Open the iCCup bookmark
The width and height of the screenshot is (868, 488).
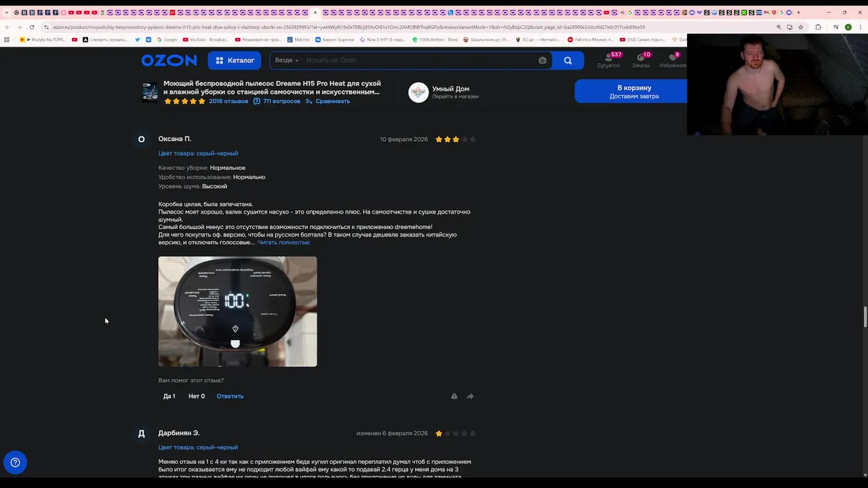[x=538, y=39]
